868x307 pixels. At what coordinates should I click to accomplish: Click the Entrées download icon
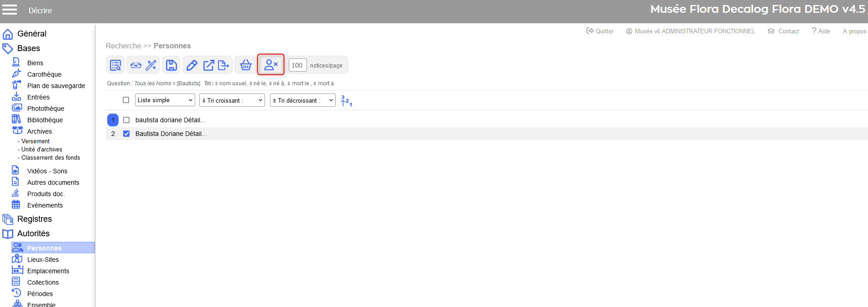pyautogui.click(x=16, y=96)
